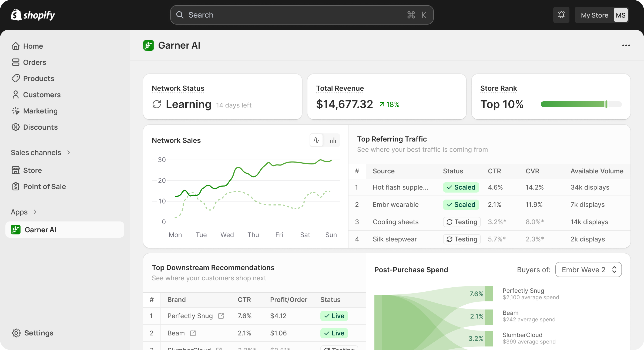Open the three-dot overflow menu for Garner AI

coord(626,45)
